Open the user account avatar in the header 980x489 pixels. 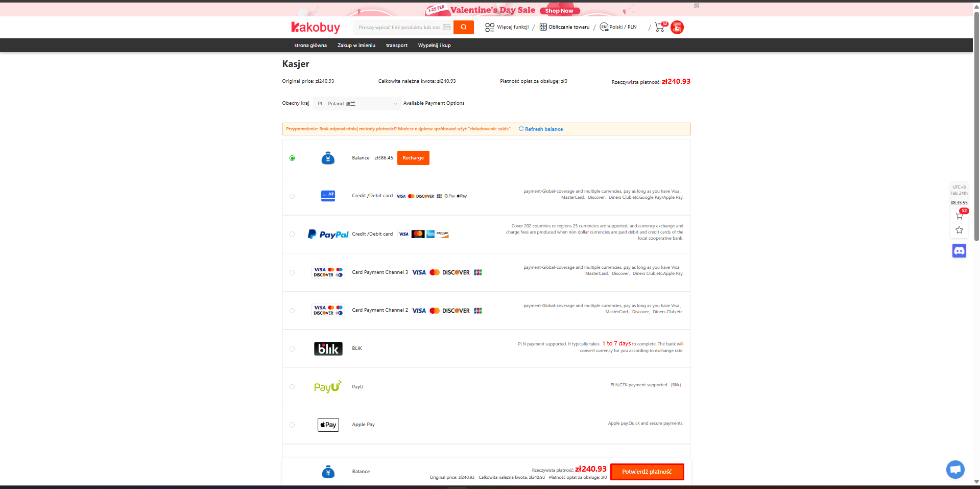[x=677, y=27]
